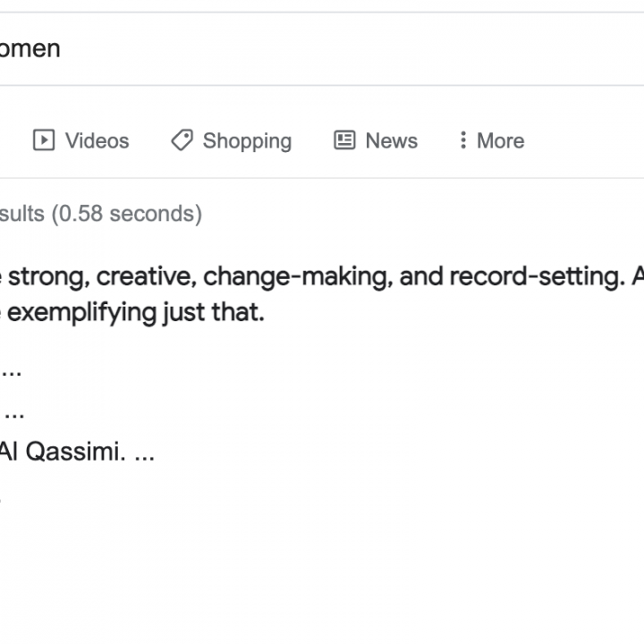Viewport: 644px width, 644px height.
Task: Click the "Al Qassimi. ..." list entry
Action: pos(76,453)
